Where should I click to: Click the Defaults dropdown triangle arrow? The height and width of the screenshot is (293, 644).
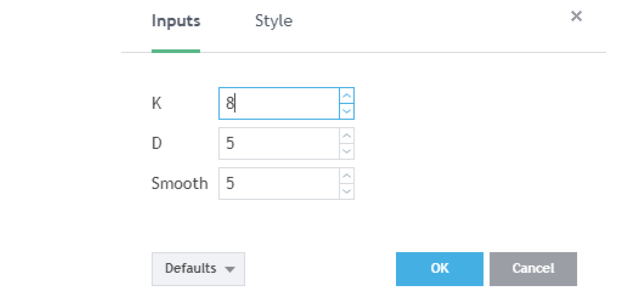[x=230, y=269]
